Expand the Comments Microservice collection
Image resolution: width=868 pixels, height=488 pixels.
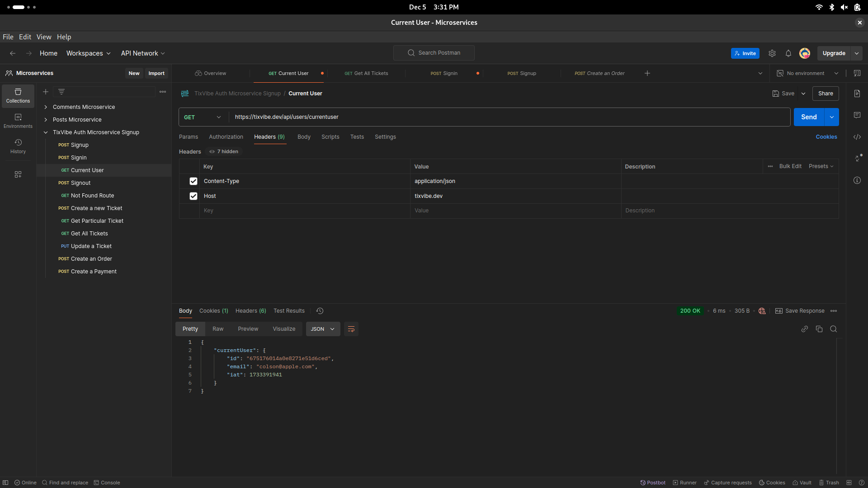46,107
